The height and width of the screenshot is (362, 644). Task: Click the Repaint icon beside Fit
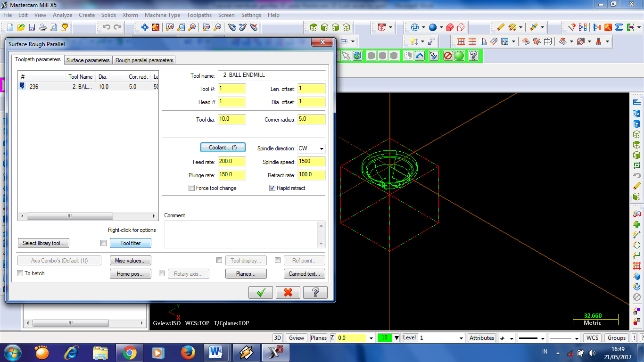(156, 27)
